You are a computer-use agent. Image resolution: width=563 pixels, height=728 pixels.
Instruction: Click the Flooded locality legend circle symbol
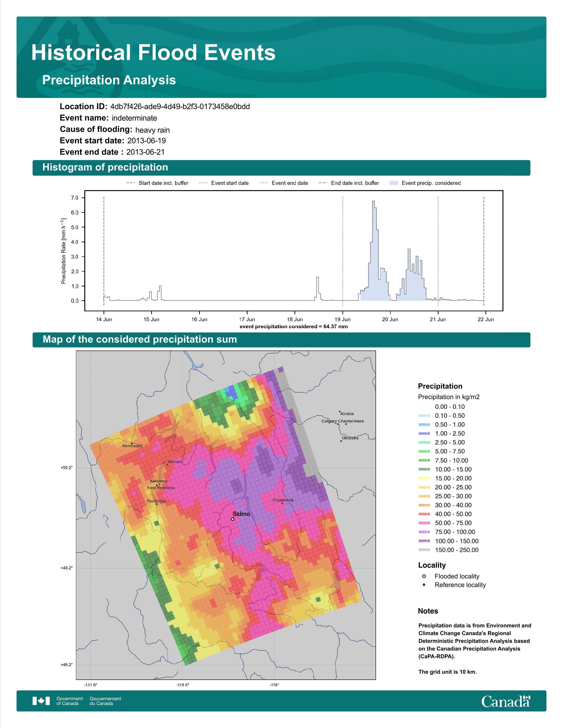coord(424,576)
